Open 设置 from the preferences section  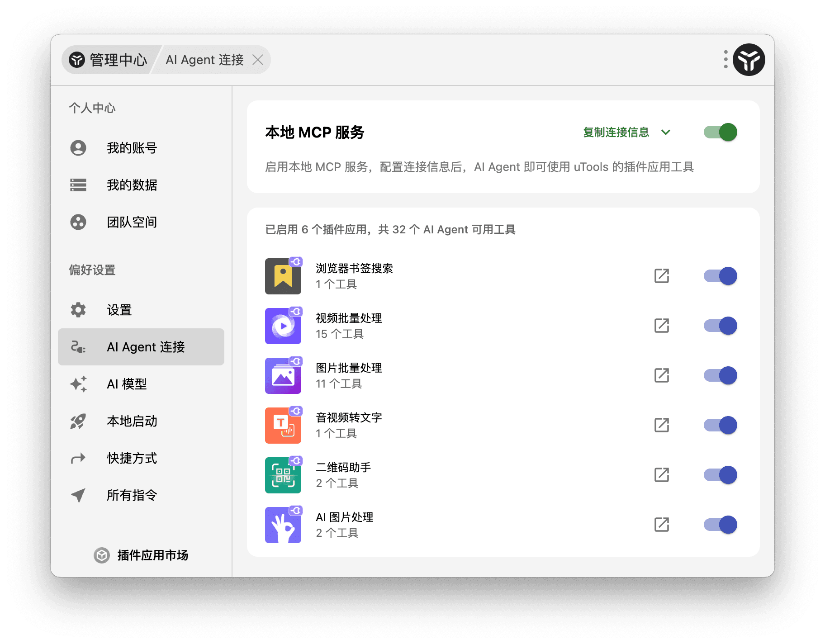(118, 310)
